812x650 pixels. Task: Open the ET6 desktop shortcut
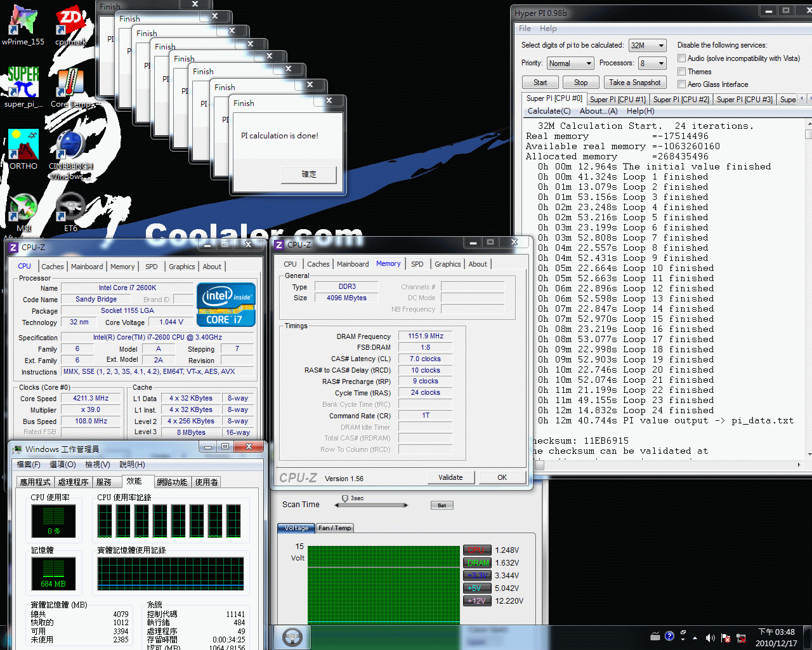coord(70,213)
